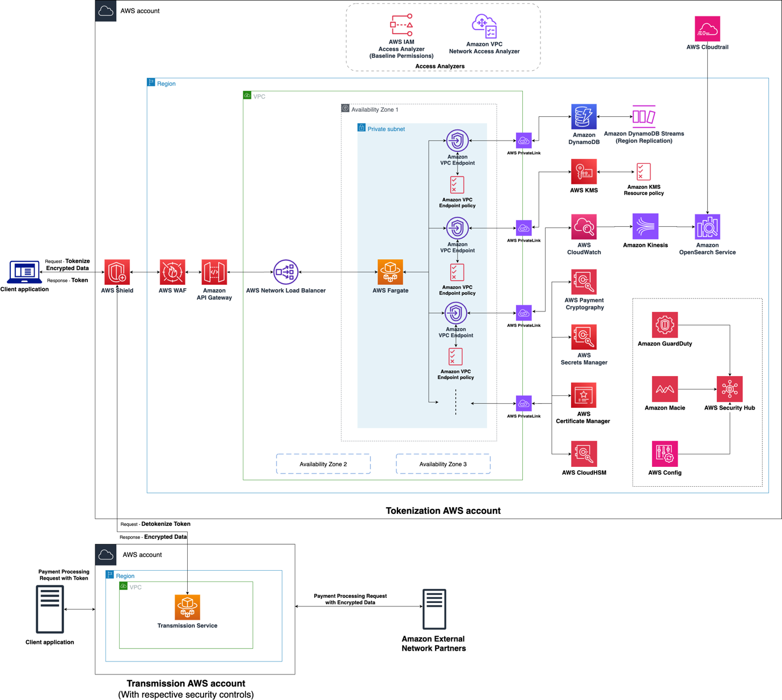Image resolution: width=782 pixels, height=700 pixels.
Task: Select the AWS Config icon
Action: click(x=665, y=454)
